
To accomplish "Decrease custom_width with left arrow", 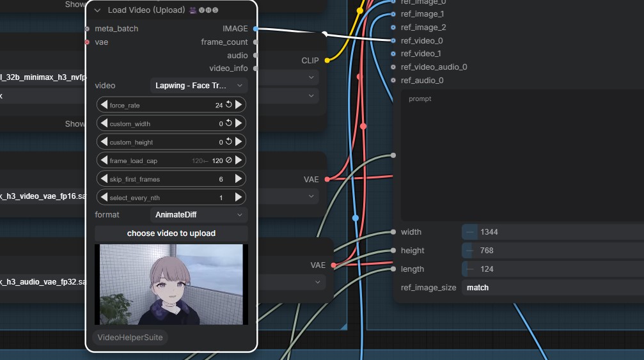I will tap(104, 123).
